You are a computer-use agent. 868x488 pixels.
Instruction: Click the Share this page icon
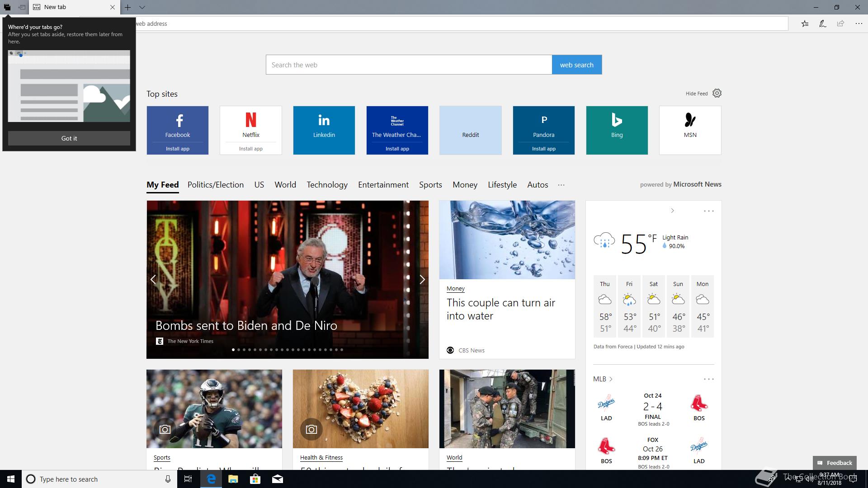[840, 23]
